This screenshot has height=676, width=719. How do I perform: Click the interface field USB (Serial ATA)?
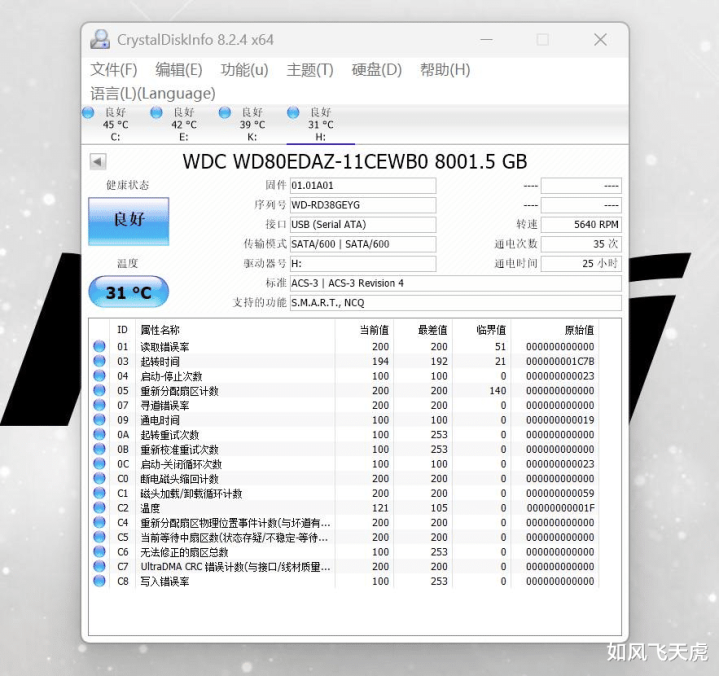pos(363,225)
